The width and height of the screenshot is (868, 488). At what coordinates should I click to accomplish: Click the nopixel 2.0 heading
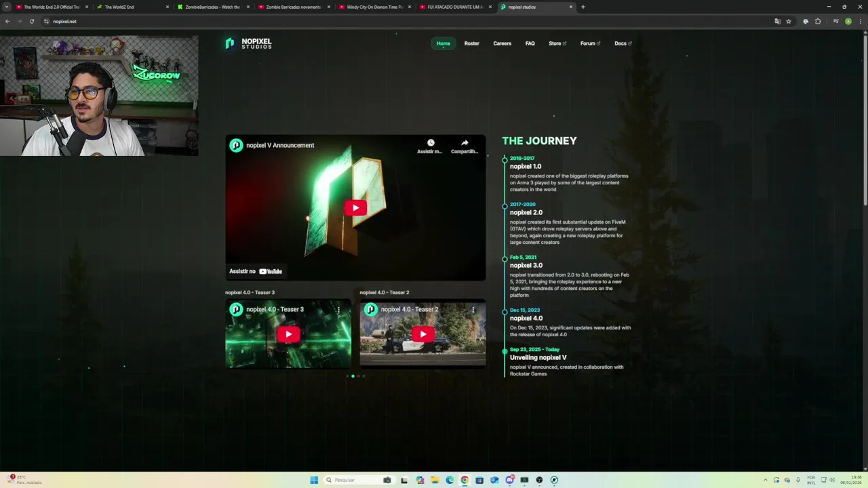(x=526, y=212)
